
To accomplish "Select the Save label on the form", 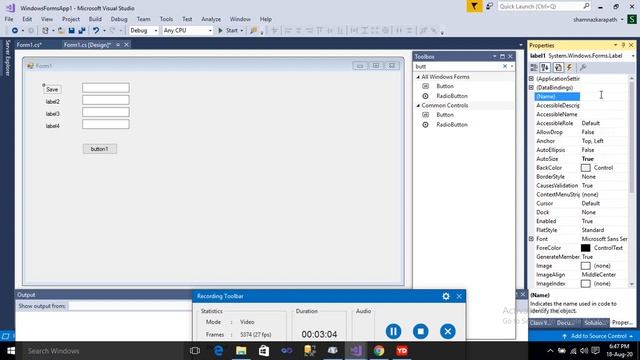I will click(x=52, y=89).
